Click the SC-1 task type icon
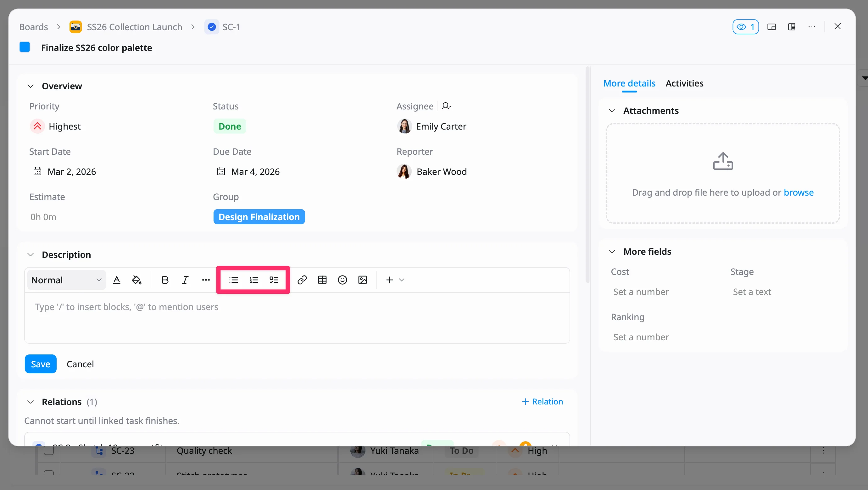Screen dimensions: 868x490 click(x=212, y=27)
